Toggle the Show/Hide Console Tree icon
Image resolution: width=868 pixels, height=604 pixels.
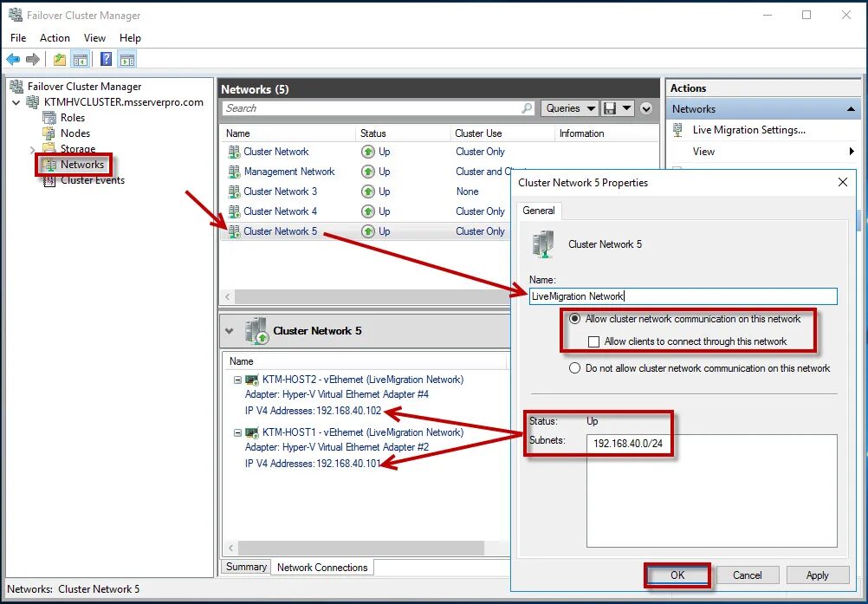pos(81,59)
